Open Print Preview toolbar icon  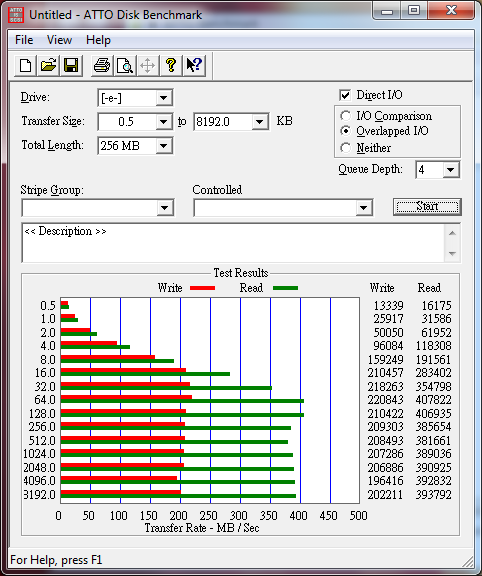click(125, 66)
